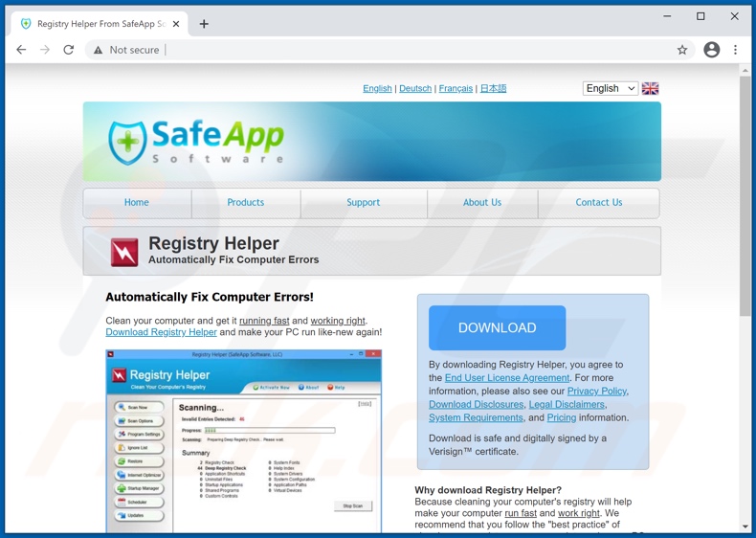Open the English language dropdown

pyautogui.click(x=611, y=88)
